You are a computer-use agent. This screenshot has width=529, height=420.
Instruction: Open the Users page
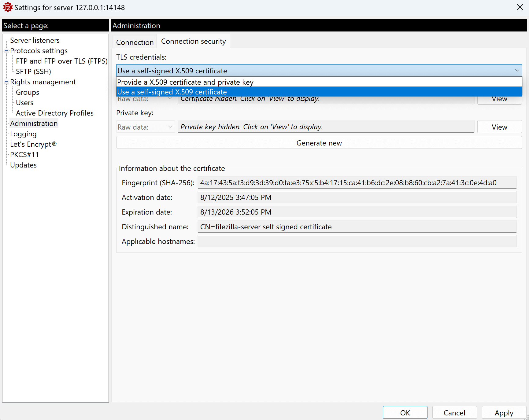pos(24,103)
